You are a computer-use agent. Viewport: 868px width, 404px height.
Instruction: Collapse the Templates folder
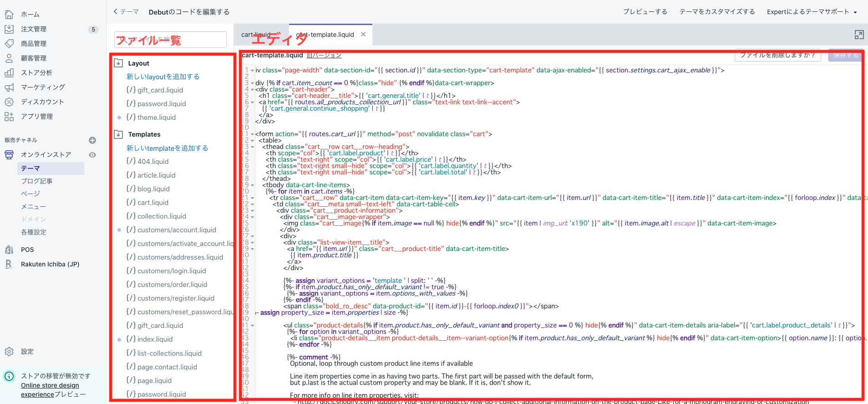coord(119,134)
